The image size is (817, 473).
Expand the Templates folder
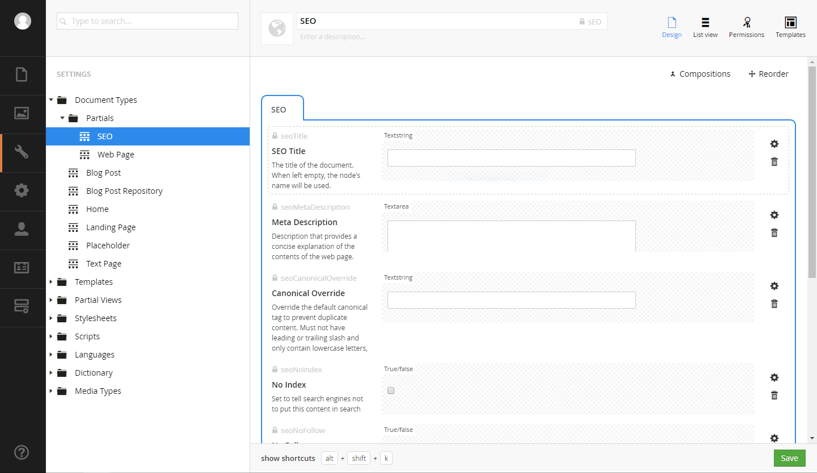point(52,282)
